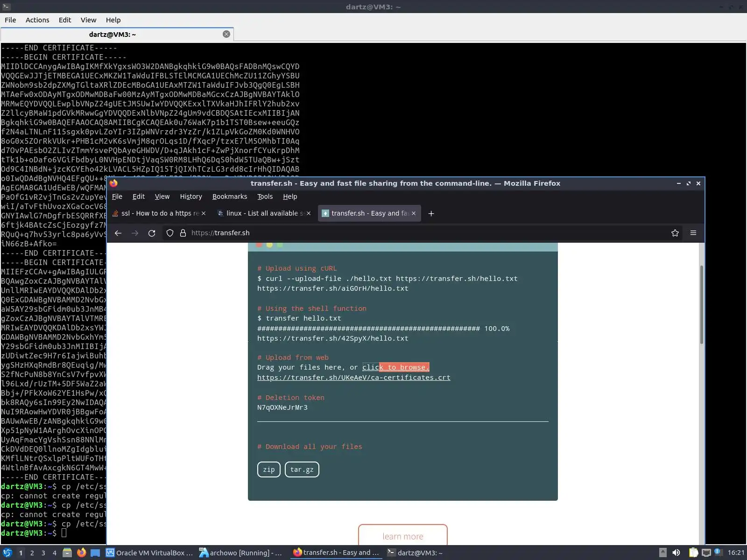This screenshot has width=747, height=560.
Task: Close the dartz@VM3 terminal tab
Action: [226, 34]
